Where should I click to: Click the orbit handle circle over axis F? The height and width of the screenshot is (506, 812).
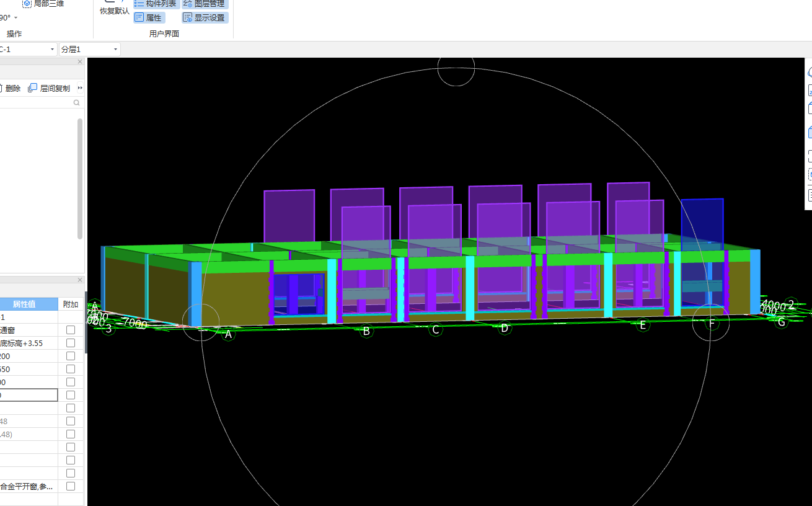[x=710, y=322]
